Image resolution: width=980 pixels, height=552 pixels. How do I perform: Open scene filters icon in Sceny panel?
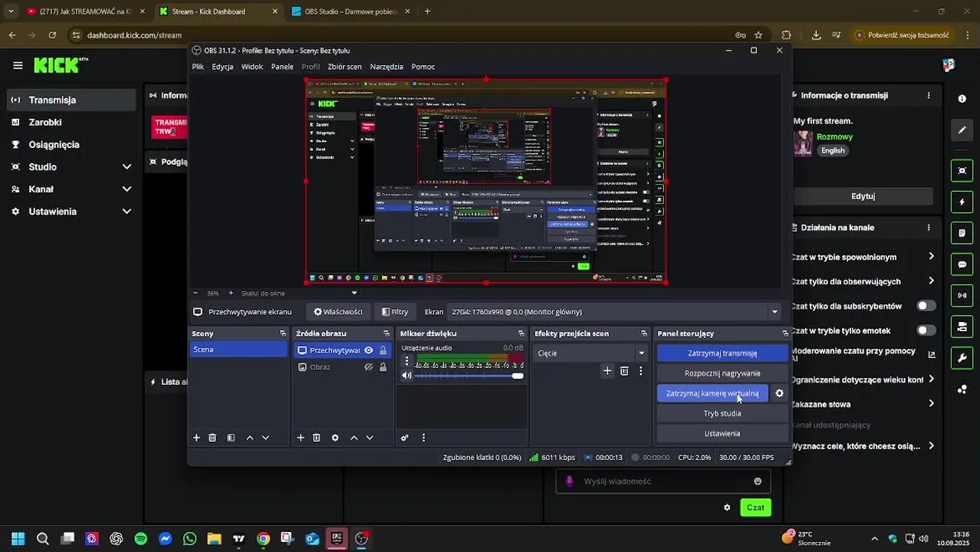pos(232,438)
